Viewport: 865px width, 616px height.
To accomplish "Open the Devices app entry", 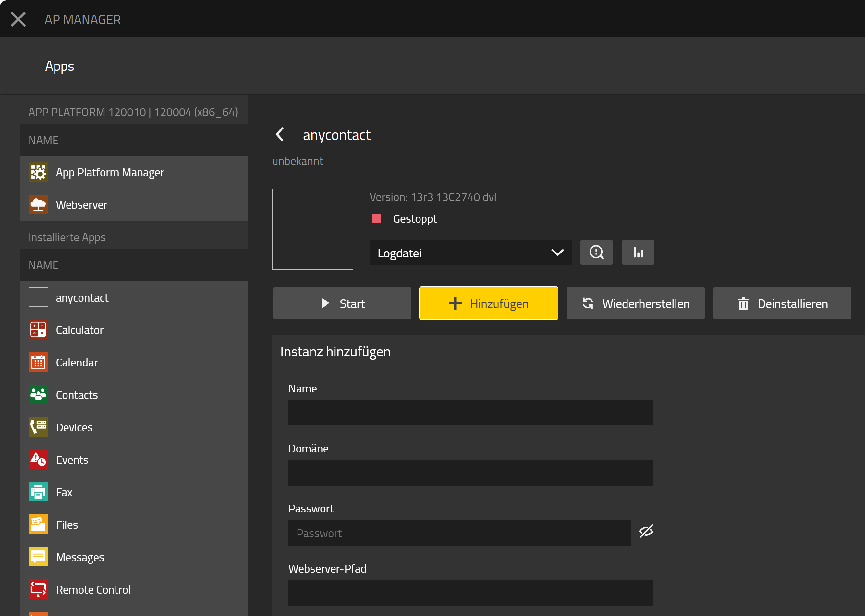I will click(x=74, y=427).
